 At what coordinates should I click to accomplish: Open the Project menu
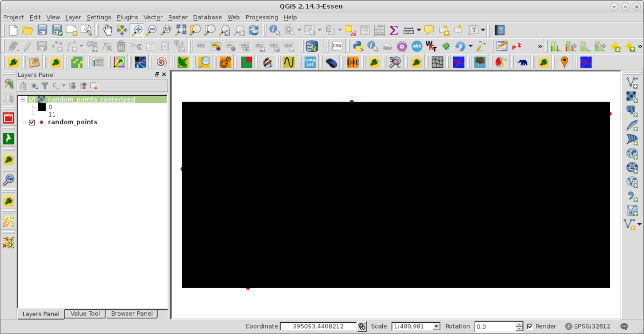click(x=13, y=17)
